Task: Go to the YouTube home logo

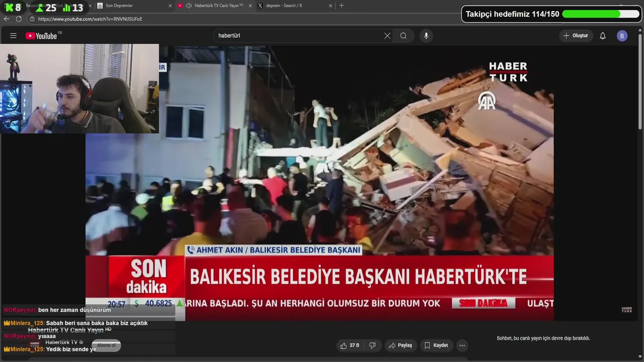Action: 41,36
